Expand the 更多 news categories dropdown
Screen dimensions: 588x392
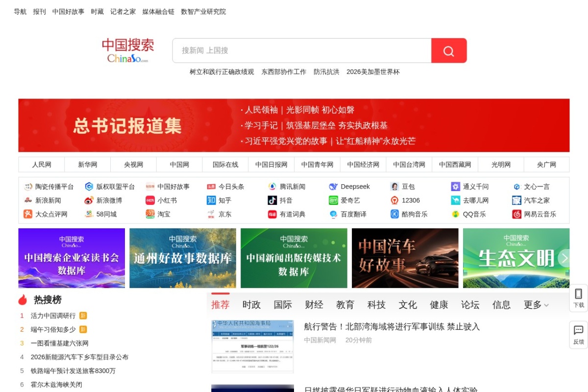point(536,305)
